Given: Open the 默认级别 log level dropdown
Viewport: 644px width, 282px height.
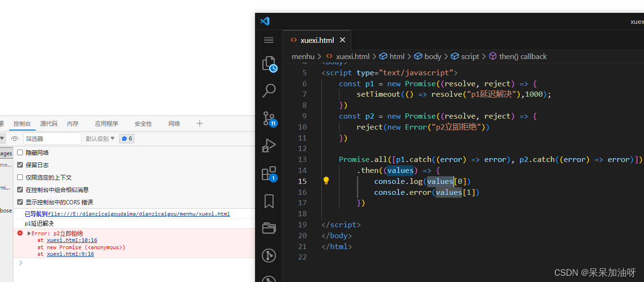Looking at the screenshot, I should (100, 139).
